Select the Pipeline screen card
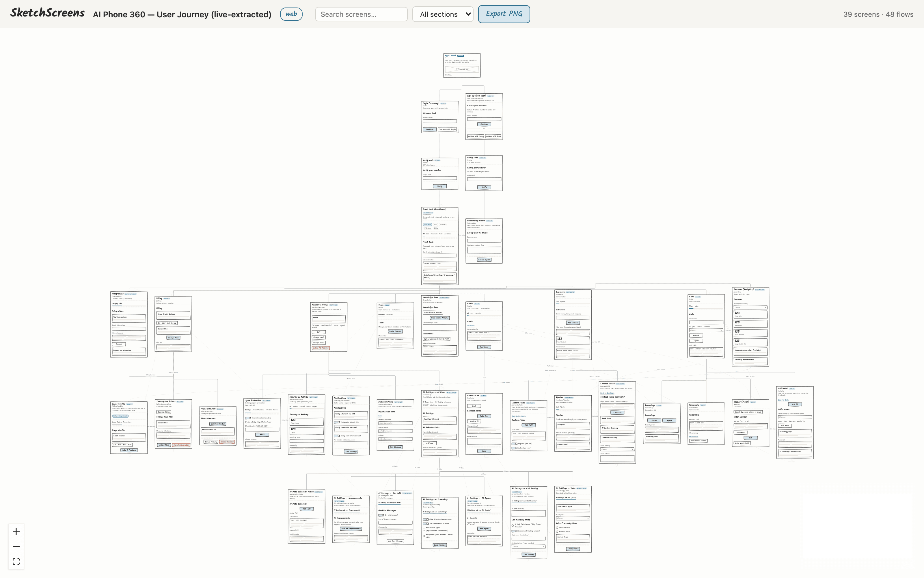The width and height of the screenshot is (924, 578). pos(573,424)
